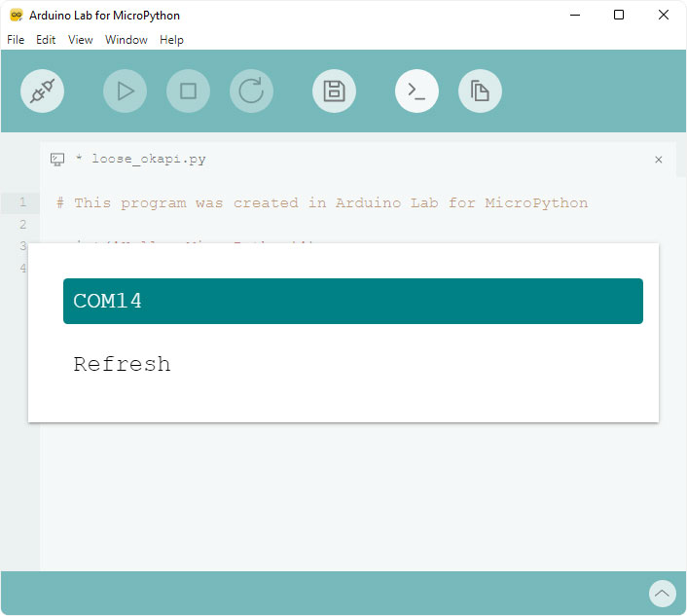The width and height of the screenshot is (687, 616).
Task: Open the Edit menu
Action: point(46,40)
